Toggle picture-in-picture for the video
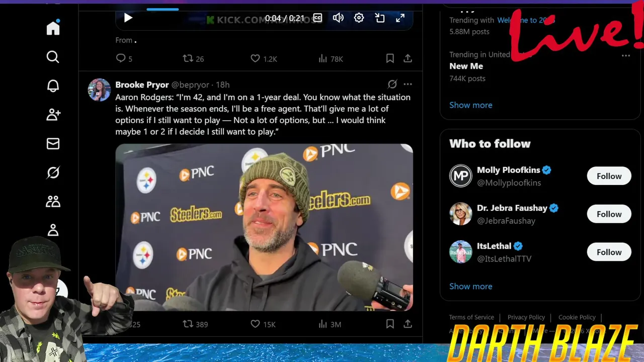This screenshot has height=362, width=644. point(380,18)
